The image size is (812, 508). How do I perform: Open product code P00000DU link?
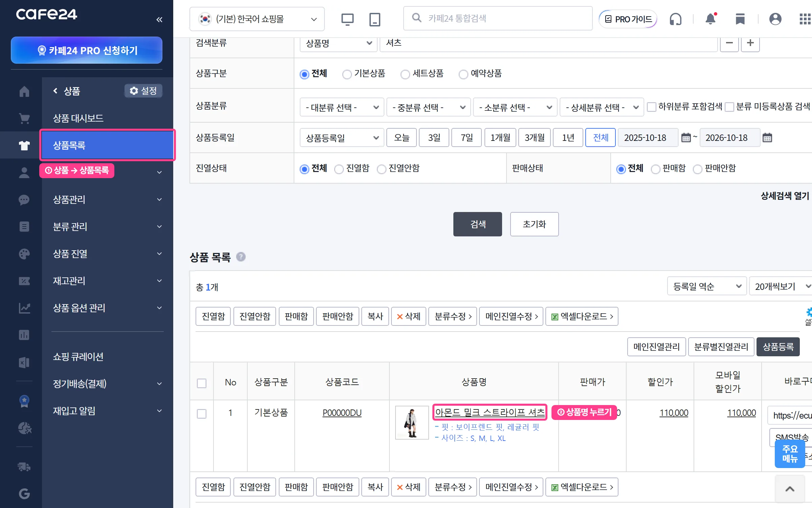coord(342,413)
